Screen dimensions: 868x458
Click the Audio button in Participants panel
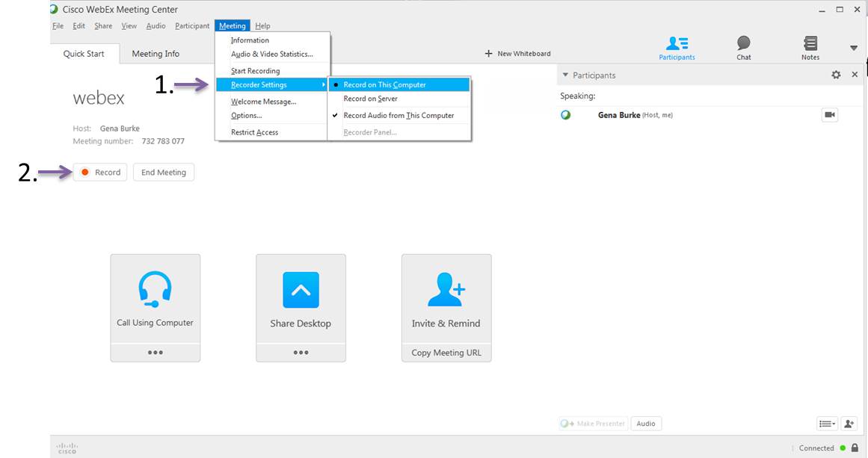click(x=646, y=424)
